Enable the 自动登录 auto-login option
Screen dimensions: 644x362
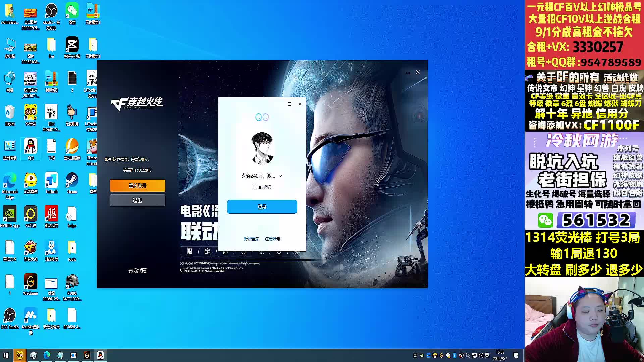255,187
